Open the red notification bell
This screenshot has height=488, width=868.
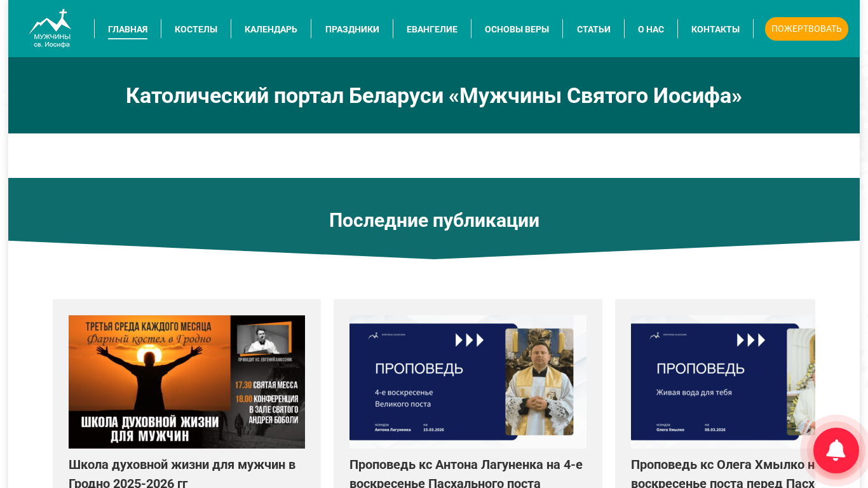[x=836, y=451]
